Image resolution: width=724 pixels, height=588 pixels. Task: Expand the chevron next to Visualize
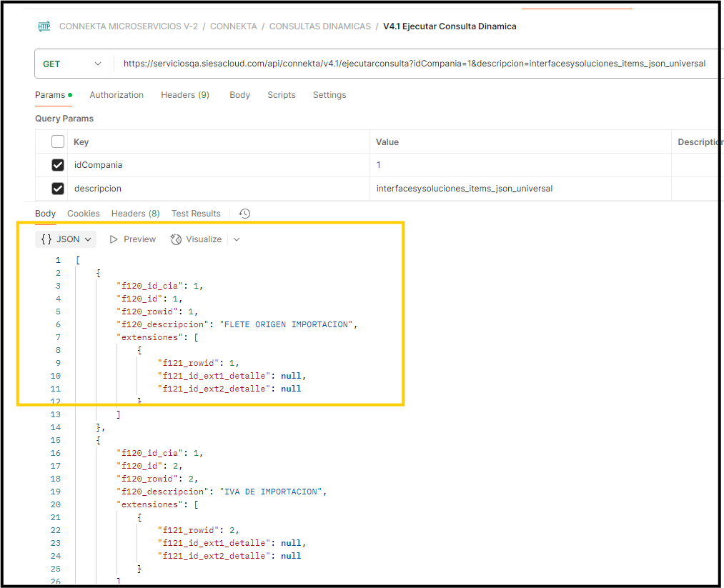(x=236, y=239)
